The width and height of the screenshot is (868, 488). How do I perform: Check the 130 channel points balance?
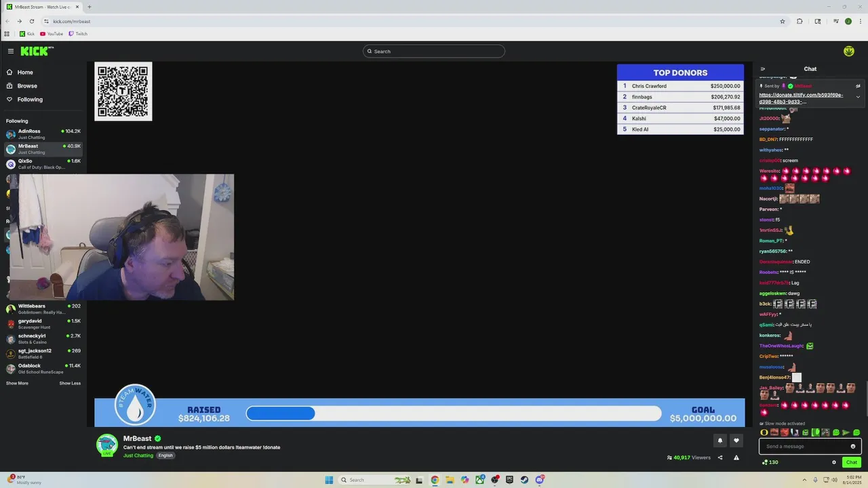click(x=770, y=462)
